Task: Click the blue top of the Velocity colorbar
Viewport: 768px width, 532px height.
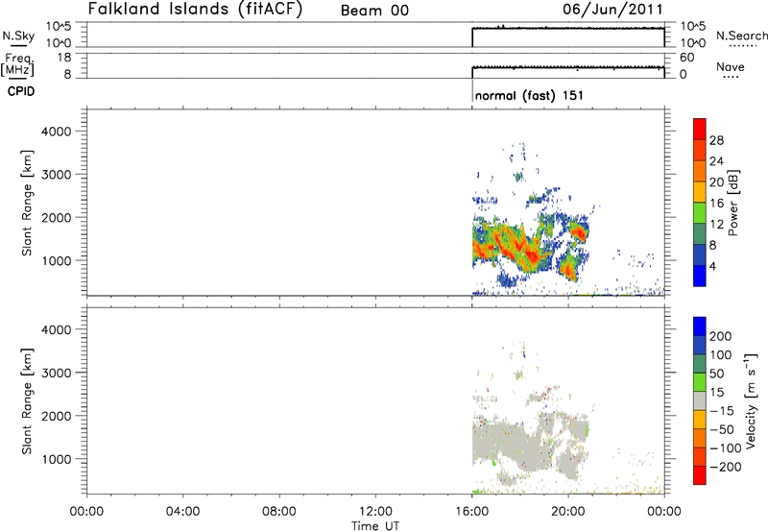Action: [x=700, y=326]
